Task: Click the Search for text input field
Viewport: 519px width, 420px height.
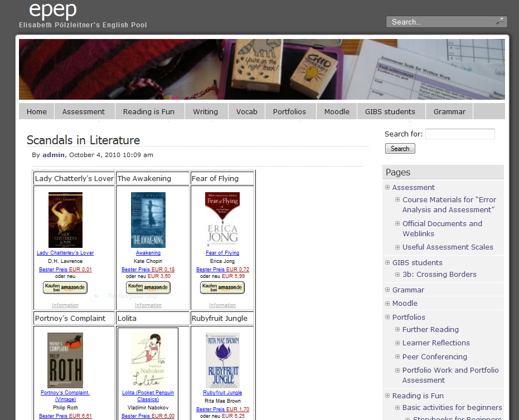Action: 460,134
